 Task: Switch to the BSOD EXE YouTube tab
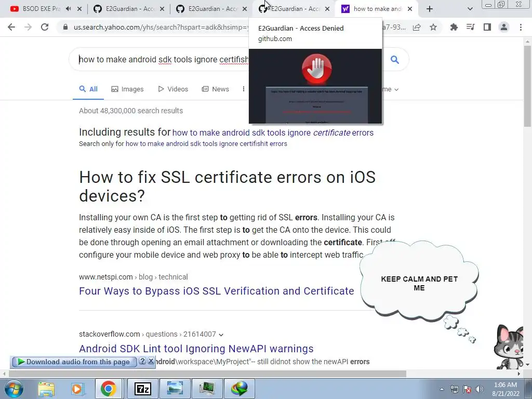(41, 9)
